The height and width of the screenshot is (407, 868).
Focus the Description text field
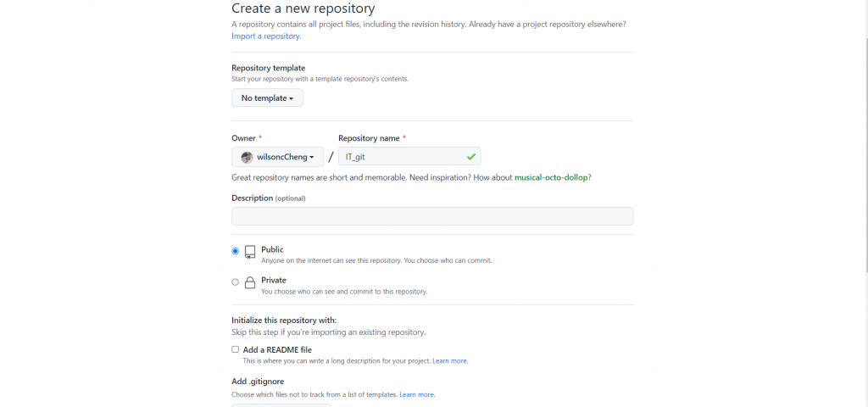(x=432, y=216)
